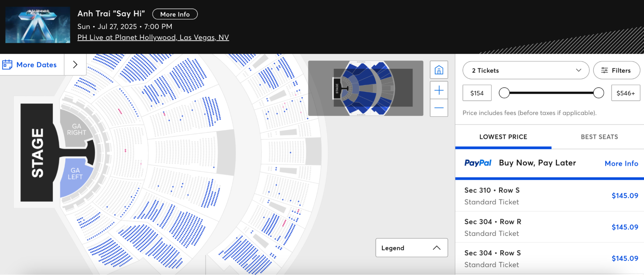
Task: Click the next date arrow
Action: (x=75, y=65)
